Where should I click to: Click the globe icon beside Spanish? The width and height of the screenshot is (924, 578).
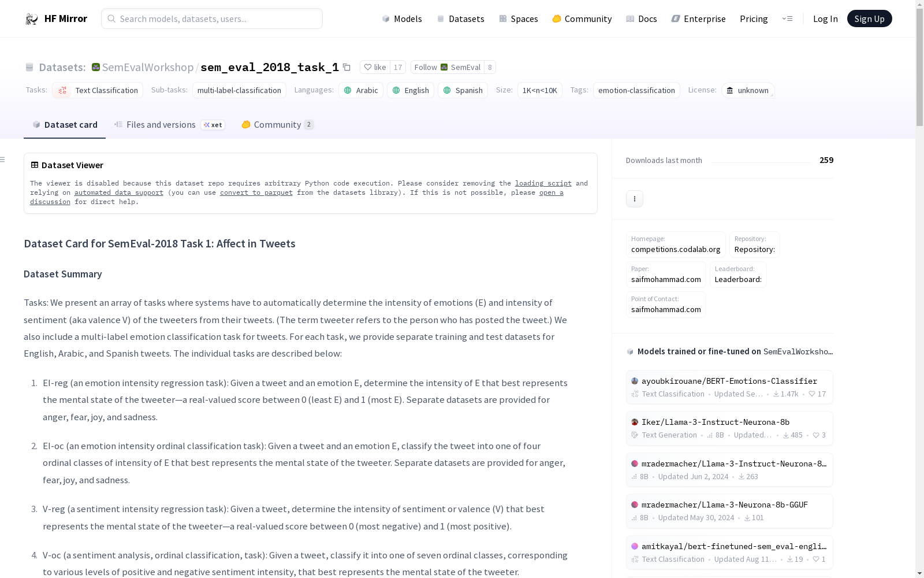(x=447, y=90)
